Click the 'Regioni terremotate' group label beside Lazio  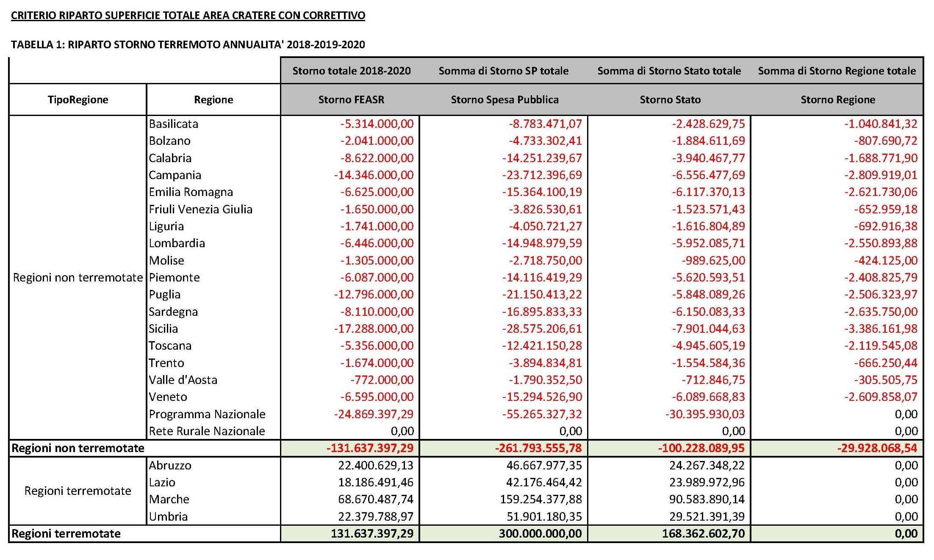coord(78,491)
